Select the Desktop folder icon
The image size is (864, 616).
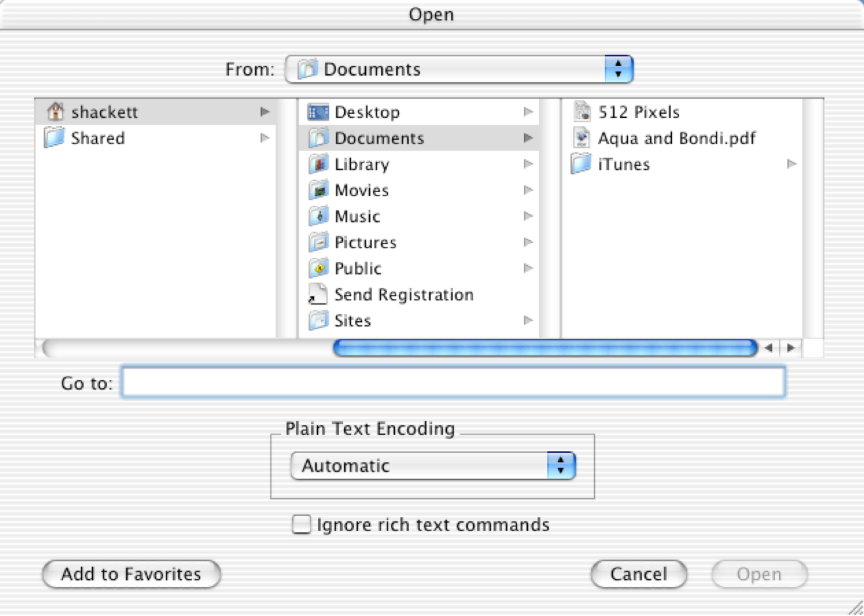pyautogui.click(x=318, y=112)
